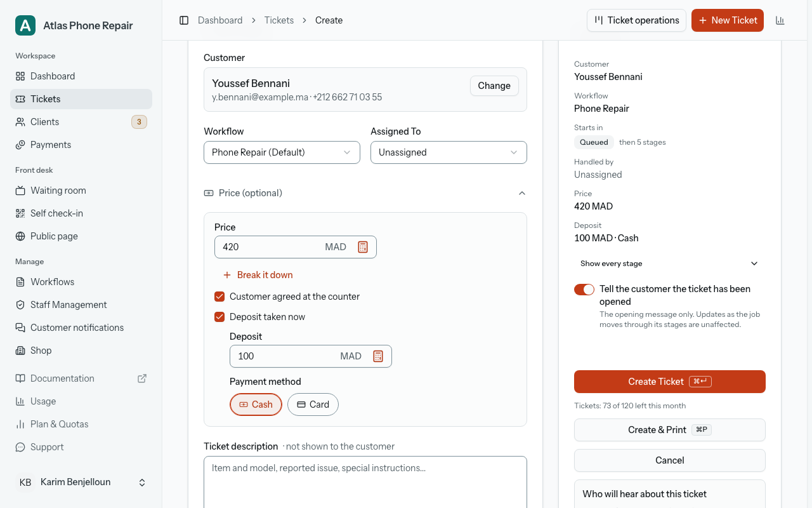The image size is (812, 508).
Task: Click the Dashboard grid icon in sidebar
Action: (20, 76)
